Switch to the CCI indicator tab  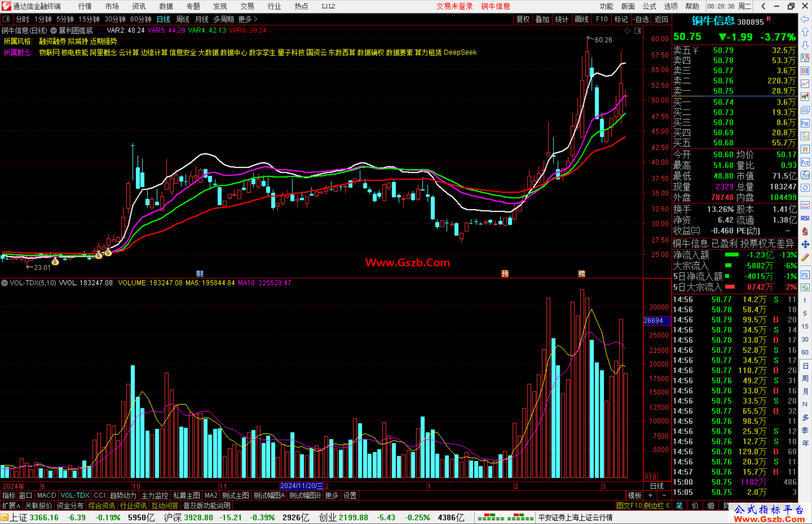[100, 495]
